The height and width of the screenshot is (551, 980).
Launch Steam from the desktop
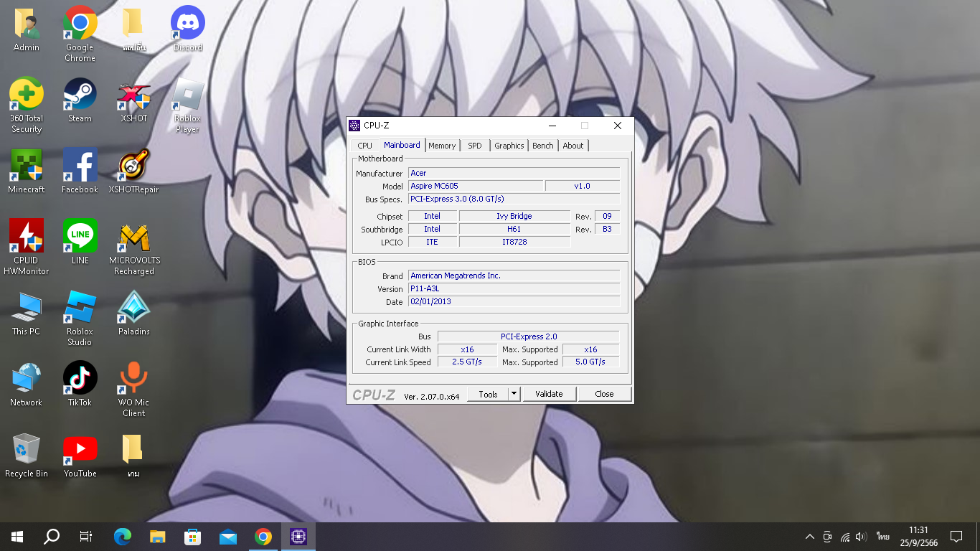click(x=80, y=100)
